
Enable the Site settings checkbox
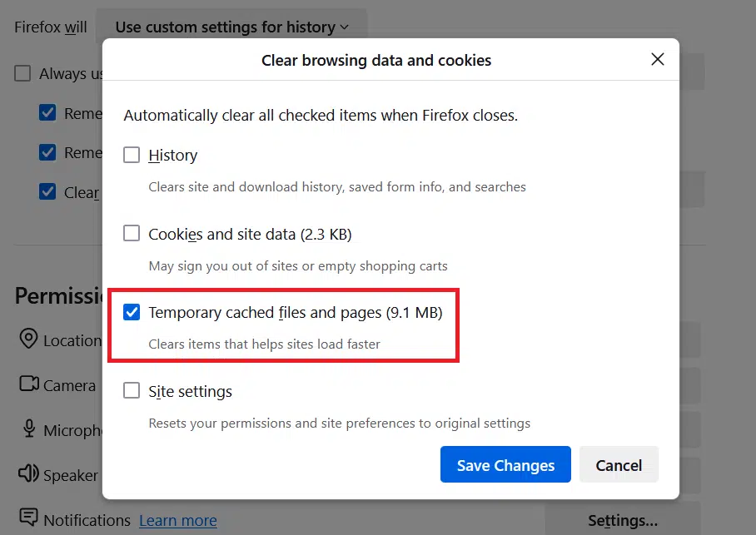132,391
